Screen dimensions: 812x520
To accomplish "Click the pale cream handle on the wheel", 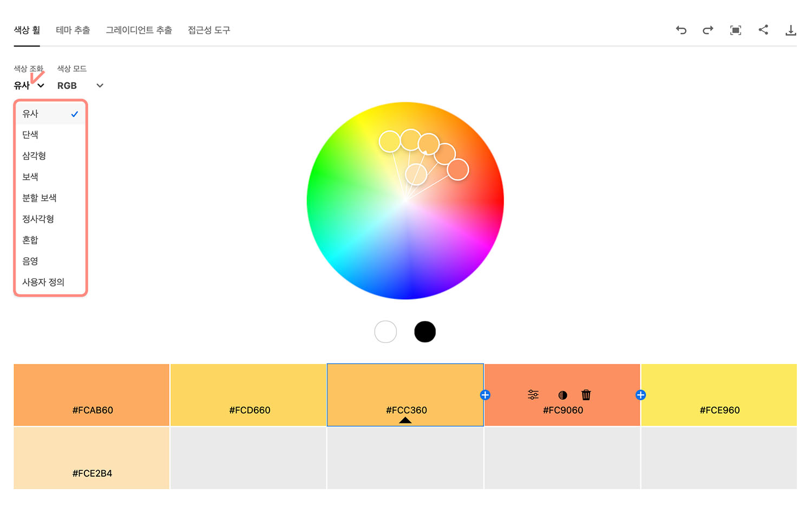I will (x=416, y=174).
